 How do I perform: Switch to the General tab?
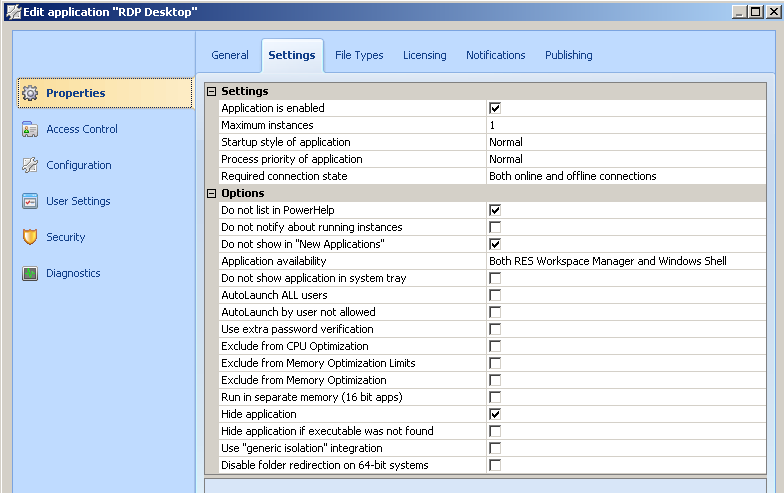(230, 55)
